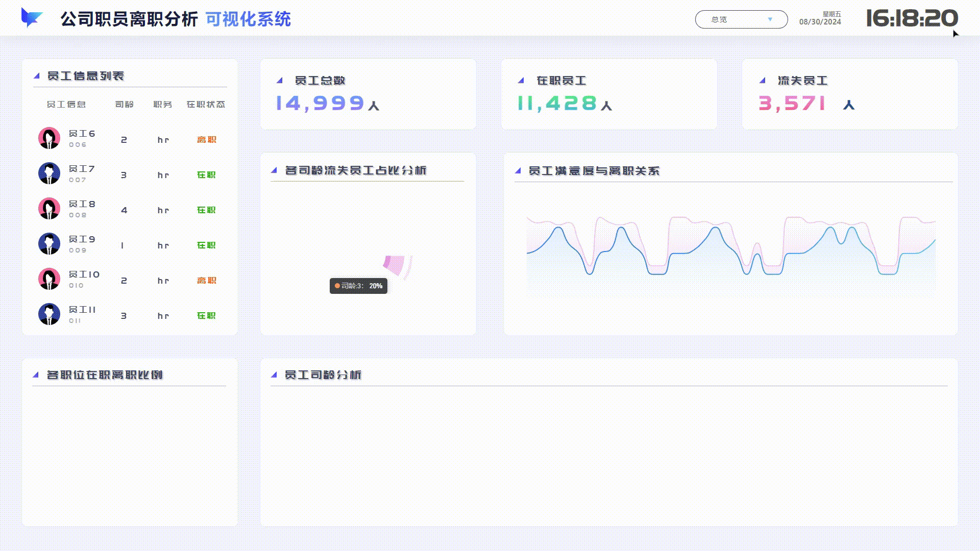This screenshot has width=980, height=551.
Task: Click 司龄 value 4 in 员工8 row
Action: (124, 210)
